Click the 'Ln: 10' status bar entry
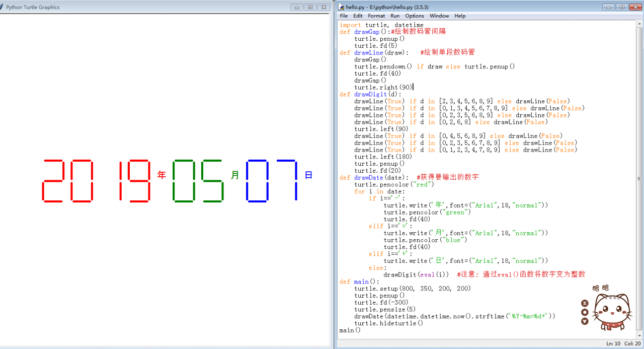The height and width of the screenshot is (349, 644). point(613,343)
